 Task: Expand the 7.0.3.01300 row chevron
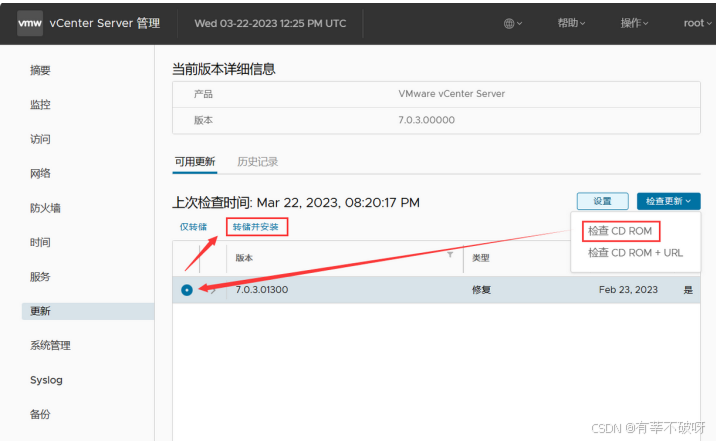coord(213,290)
